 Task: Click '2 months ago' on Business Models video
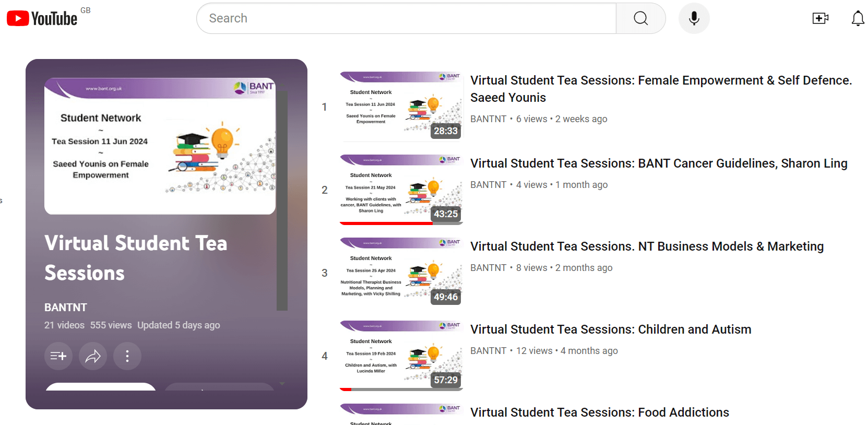(x=584, y=268)
